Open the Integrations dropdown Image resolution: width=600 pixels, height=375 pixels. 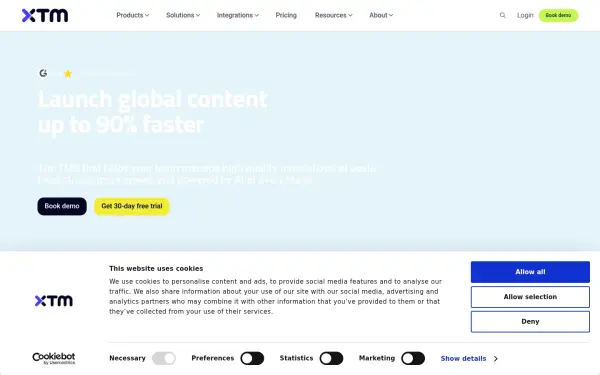click(x=238, y=15)
